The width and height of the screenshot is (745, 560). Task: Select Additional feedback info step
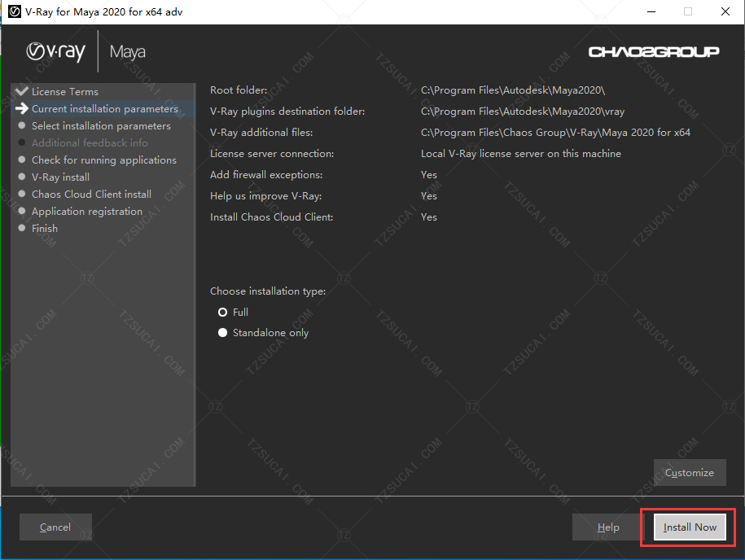pos(90,143)
